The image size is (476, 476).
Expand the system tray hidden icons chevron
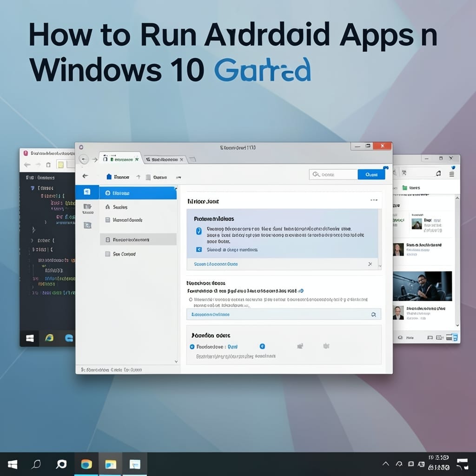[x=385, y=463]
